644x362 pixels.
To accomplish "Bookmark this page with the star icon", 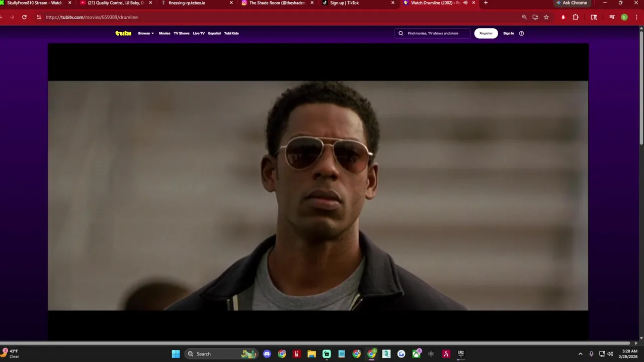I will pyautogui.click(x=546, y=17).
